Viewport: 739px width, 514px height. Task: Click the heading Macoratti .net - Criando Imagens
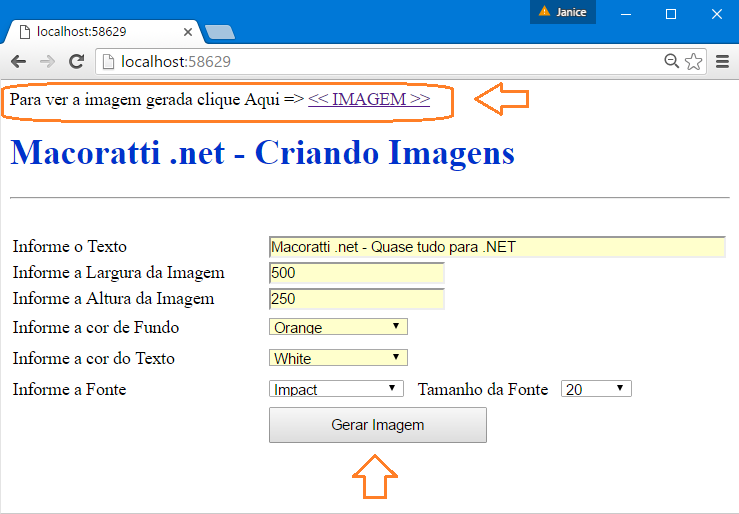pyautogui.click(x=263, y=153)
